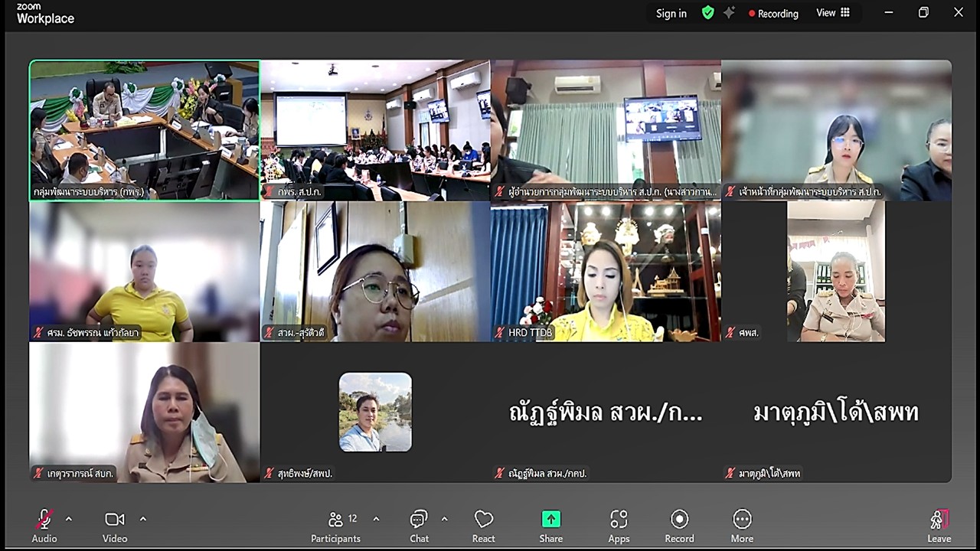The height and width of the screenshot is (551, 980).
Task: Click the Sign in link
Action: coord(671,13)
